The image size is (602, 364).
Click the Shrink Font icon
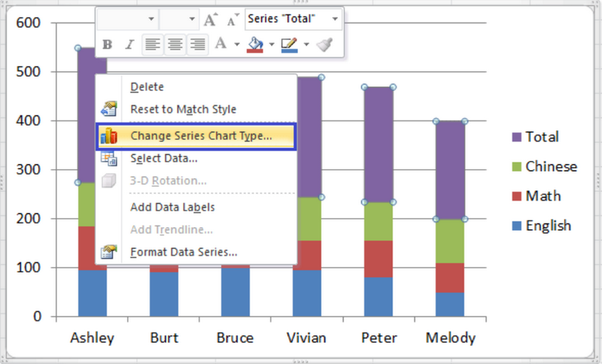[233, 20]
